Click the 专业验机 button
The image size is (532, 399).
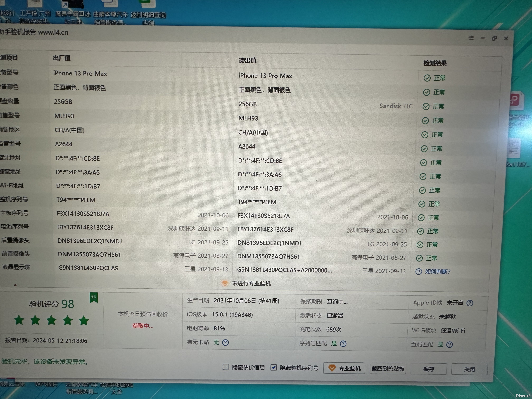click(344, 368)
